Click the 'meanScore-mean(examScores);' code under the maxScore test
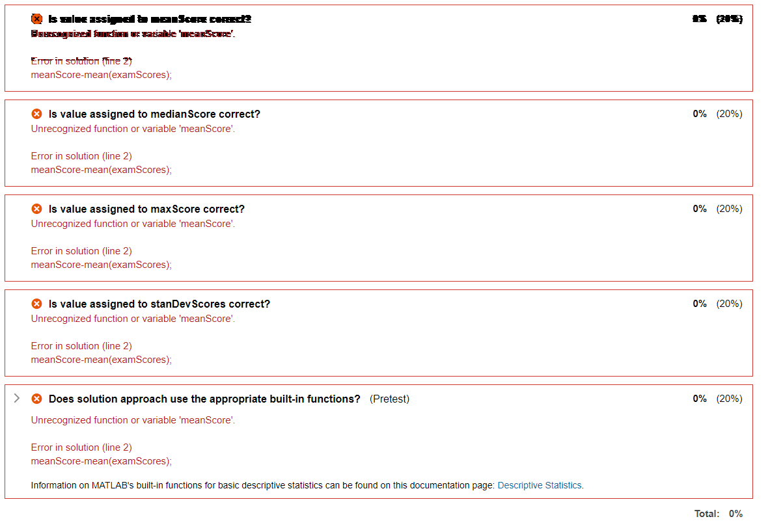 [102, 265]
